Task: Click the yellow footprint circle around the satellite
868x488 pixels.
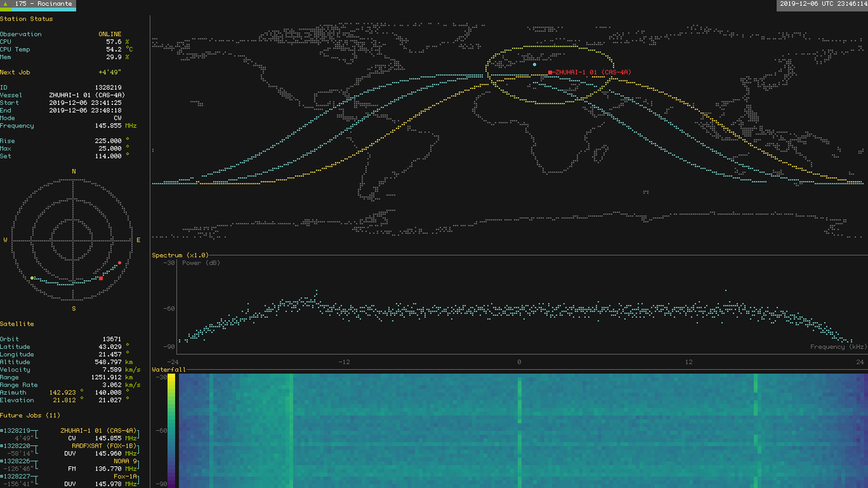Action: [x=548, y=45]
